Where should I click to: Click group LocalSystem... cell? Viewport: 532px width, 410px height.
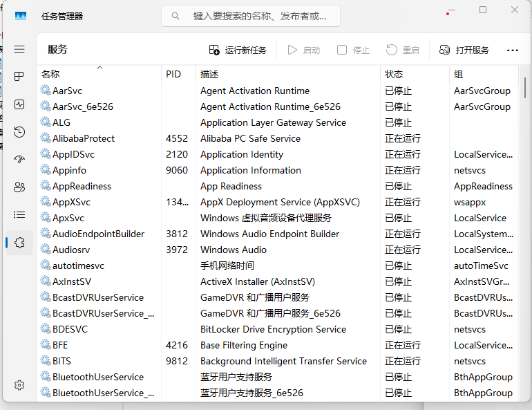[x=484, y=234]
